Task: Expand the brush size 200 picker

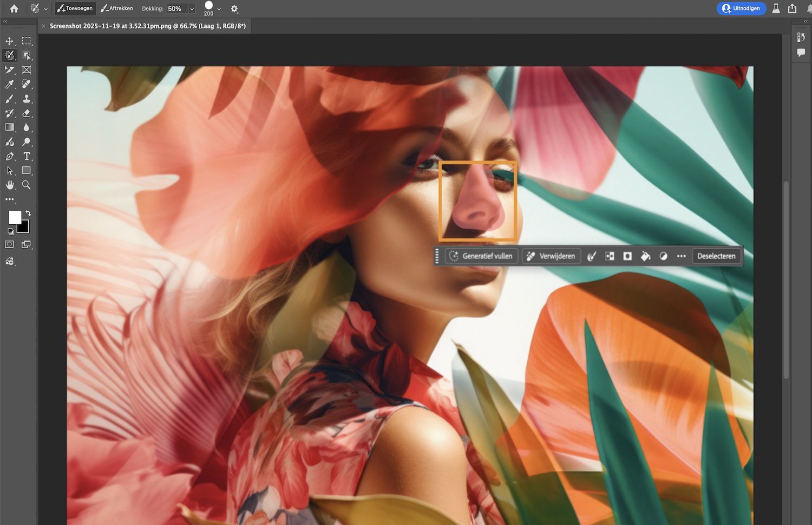Action: point(219,9)
